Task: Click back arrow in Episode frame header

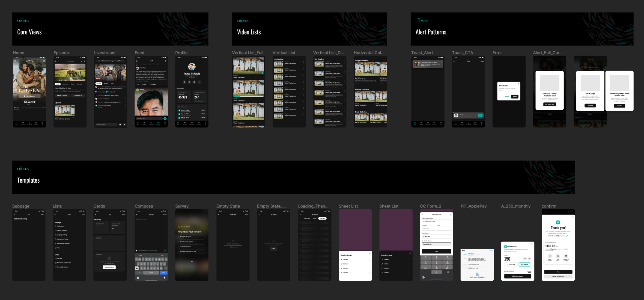Action: (x=56, y=61)
